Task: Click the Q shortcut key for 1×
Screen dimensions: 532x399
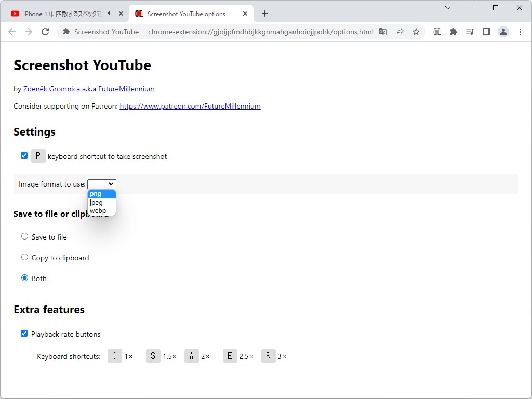Action: (x=115, y=356)
